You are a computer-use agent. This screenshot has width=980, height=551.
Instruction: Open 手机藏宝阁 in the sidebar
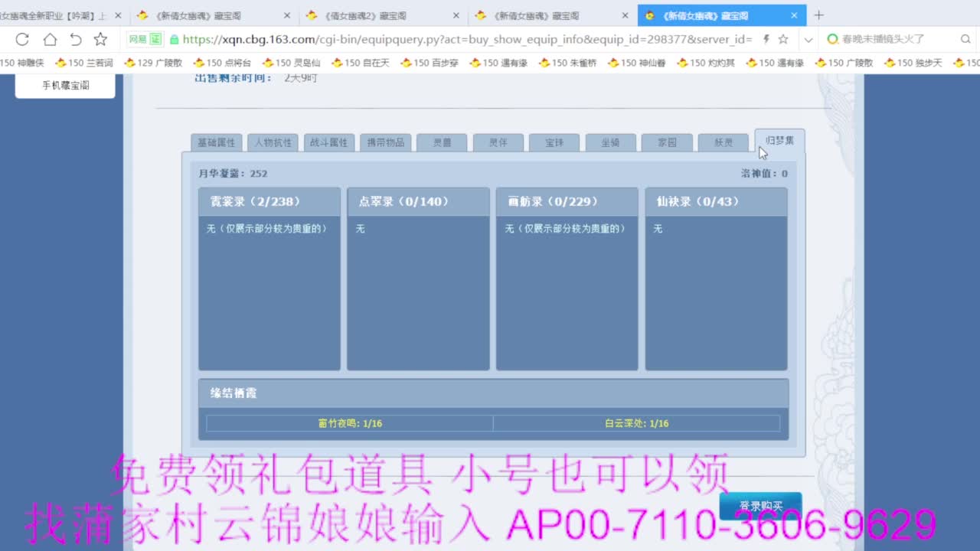click(64, 85)
